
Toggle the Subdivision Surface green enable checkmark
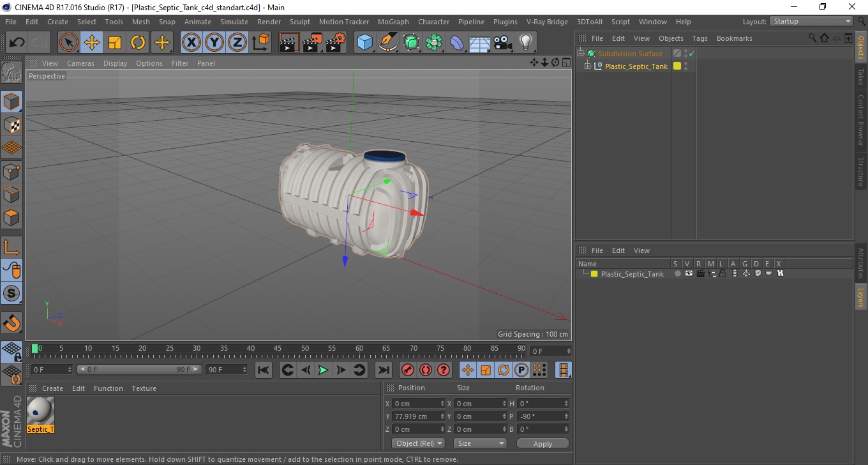pos(691,54)
